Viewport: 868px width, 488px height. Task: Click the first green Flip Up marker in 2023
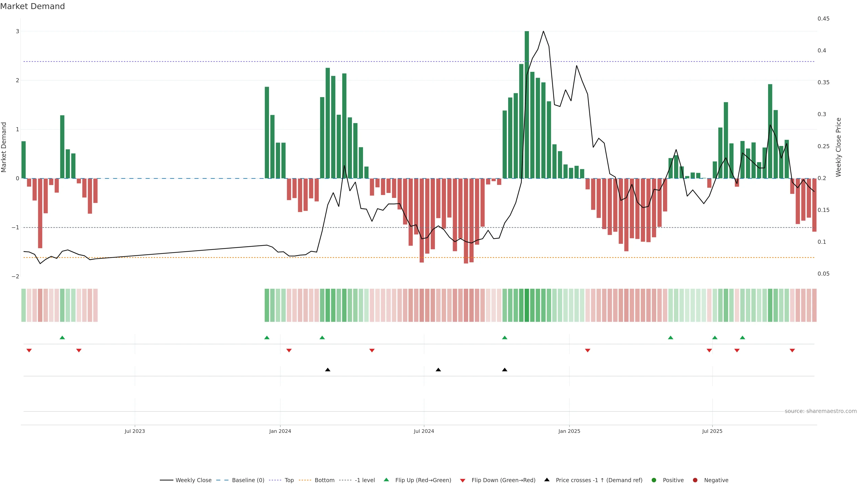click(62, 338)
